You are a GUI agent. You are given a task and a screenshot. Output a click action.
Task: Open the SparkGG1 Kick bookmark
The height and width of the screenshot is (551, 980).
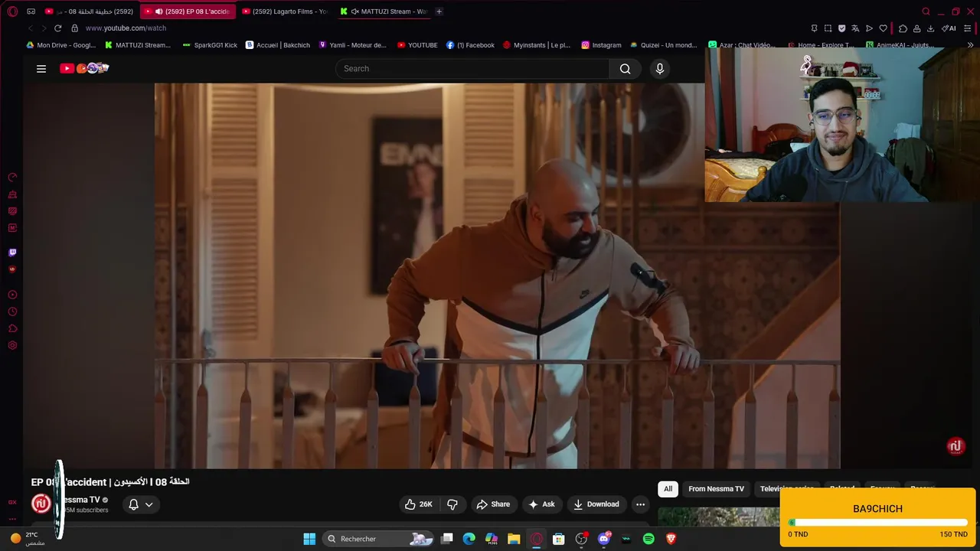click(x=210, y=45)
